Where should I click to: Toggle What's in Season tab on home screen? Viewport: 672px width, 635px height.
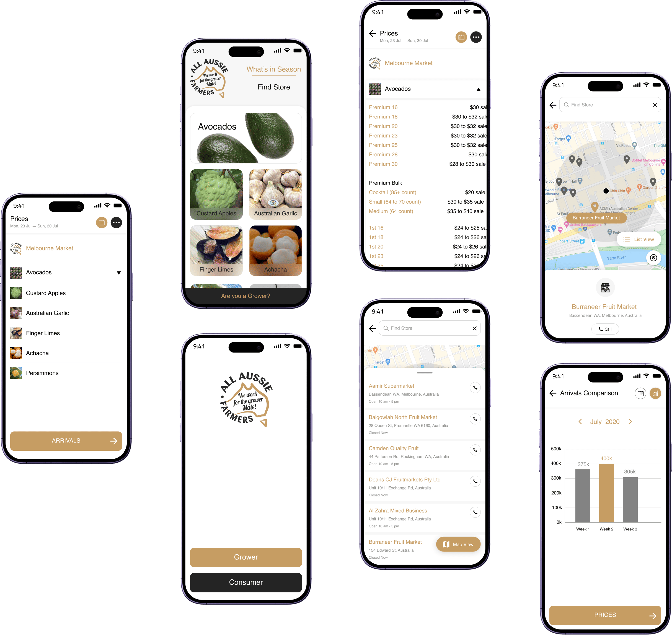(273, 70)
